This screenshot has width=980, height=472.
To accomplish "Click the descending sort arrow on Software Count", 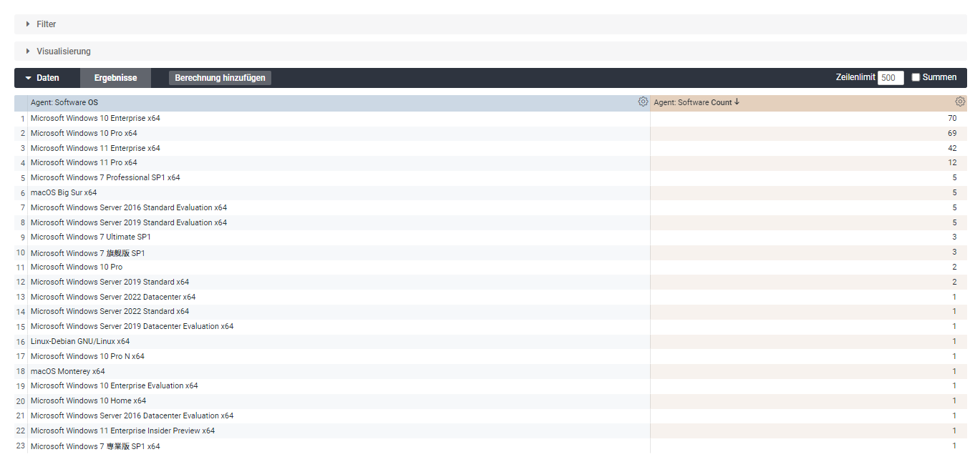I will click(x=737, y=102).
